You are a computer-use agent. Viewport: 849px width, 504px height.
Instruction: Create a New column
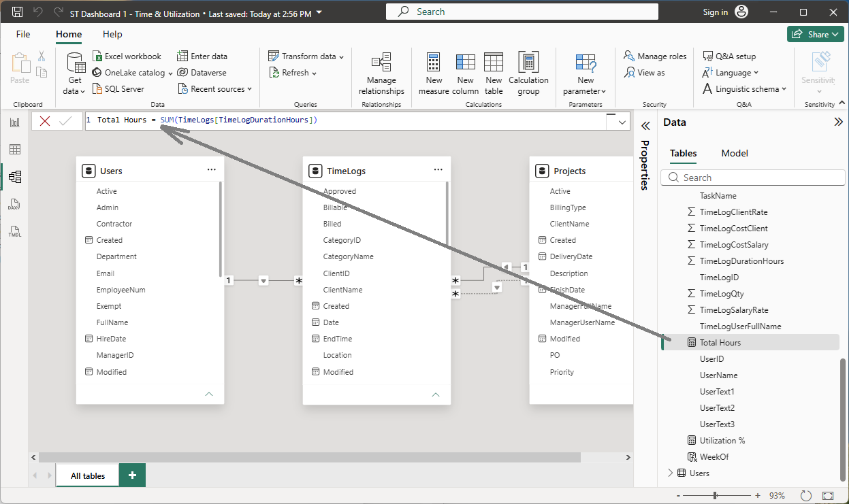click(x=465, y=74)
